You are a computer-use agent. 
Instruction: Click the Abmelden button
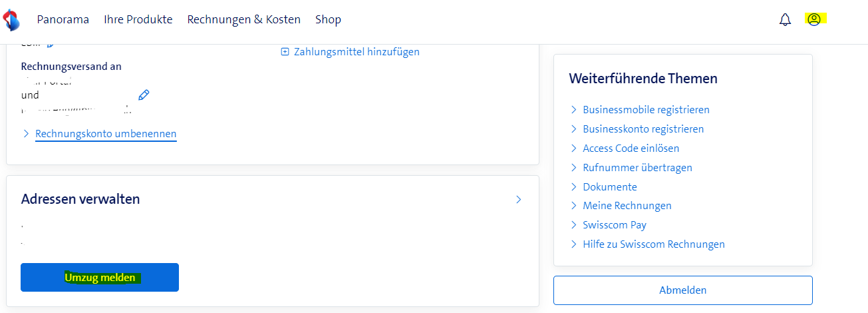click(x=682, y=290)
